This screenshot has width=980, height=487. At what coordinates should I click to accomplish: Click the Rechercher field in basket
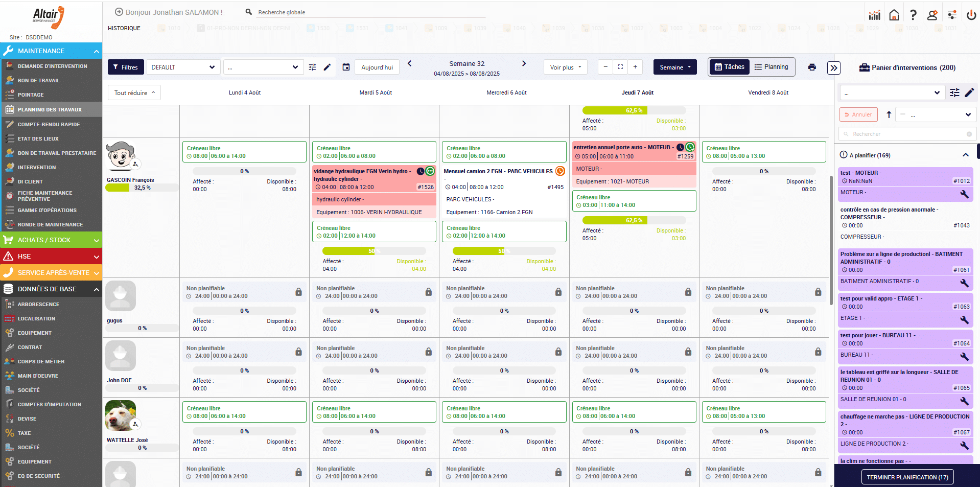pos(907,134)
